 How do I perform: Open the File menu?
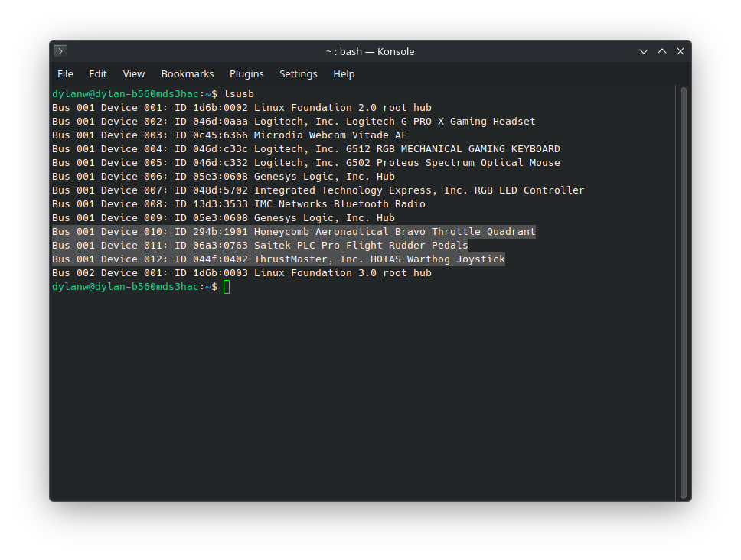[x=65, y=74]
